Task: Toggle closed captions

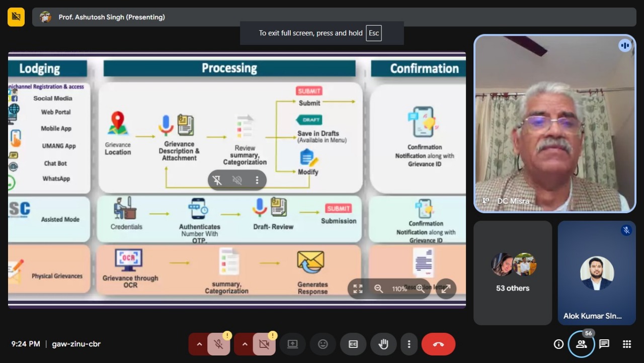Action: (x=353, y=344)
